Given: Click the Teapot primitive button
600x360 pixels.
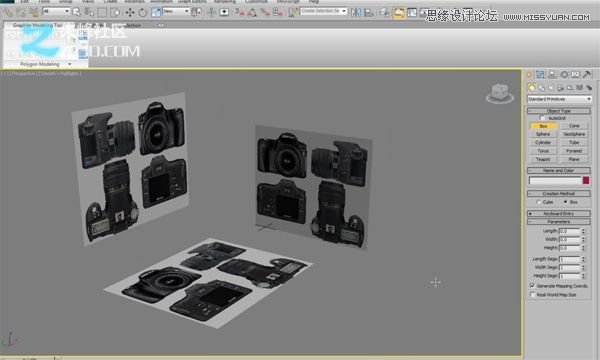Looking at the screenshot, I should coord(543,159).
